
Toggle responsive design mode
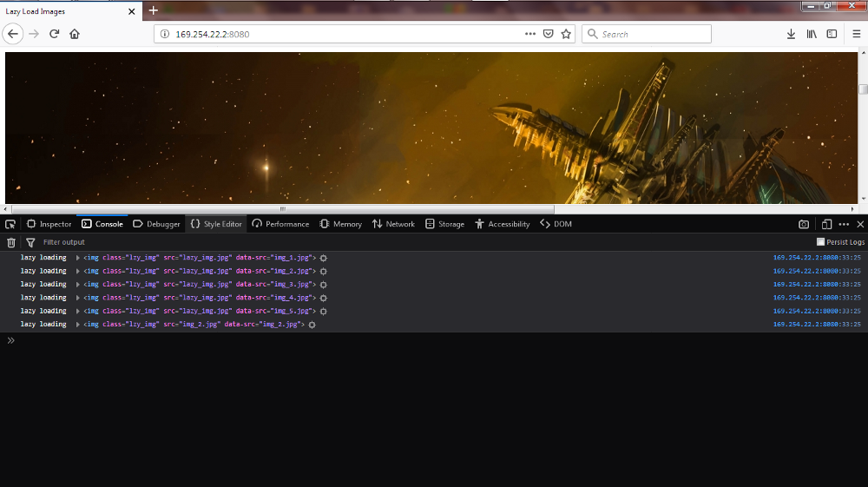(826, 224)
